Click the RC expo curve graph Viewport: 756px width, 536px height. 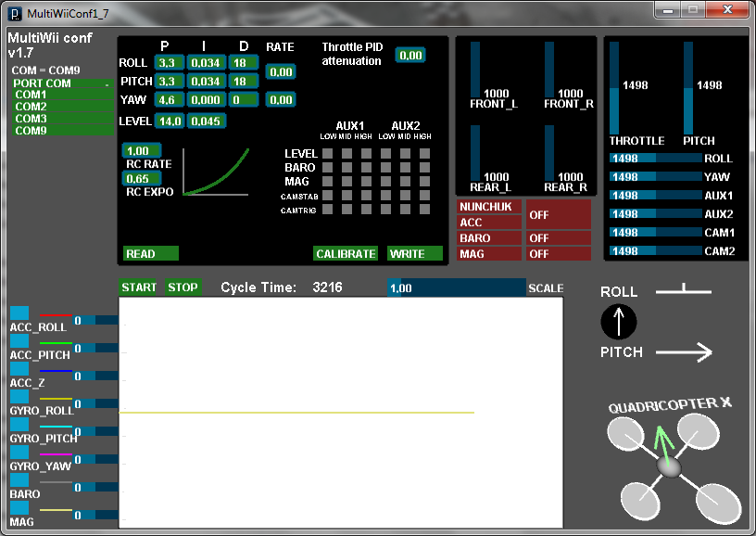pyautogui.click(x=216, y=172)
